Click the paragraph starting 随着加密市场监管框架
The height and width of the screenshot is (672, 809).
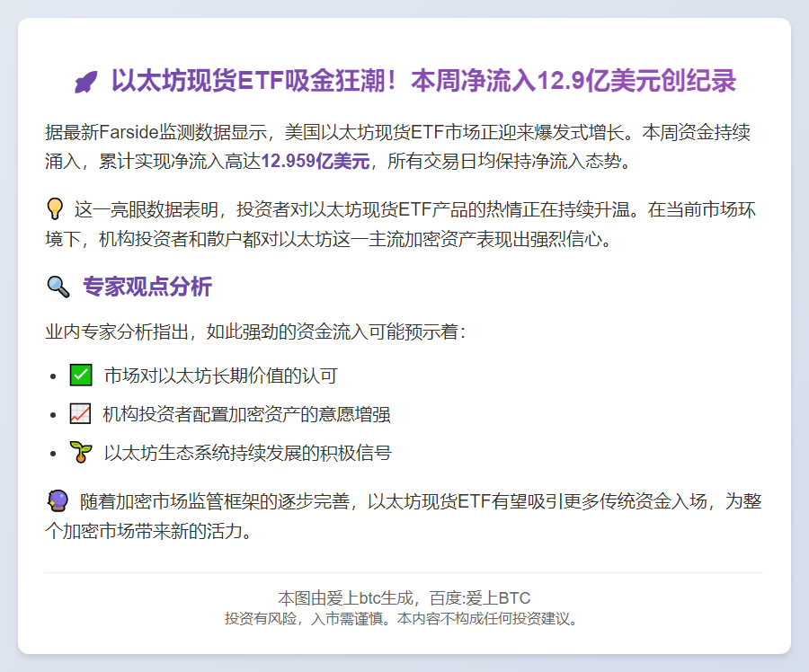click(404, 516)
